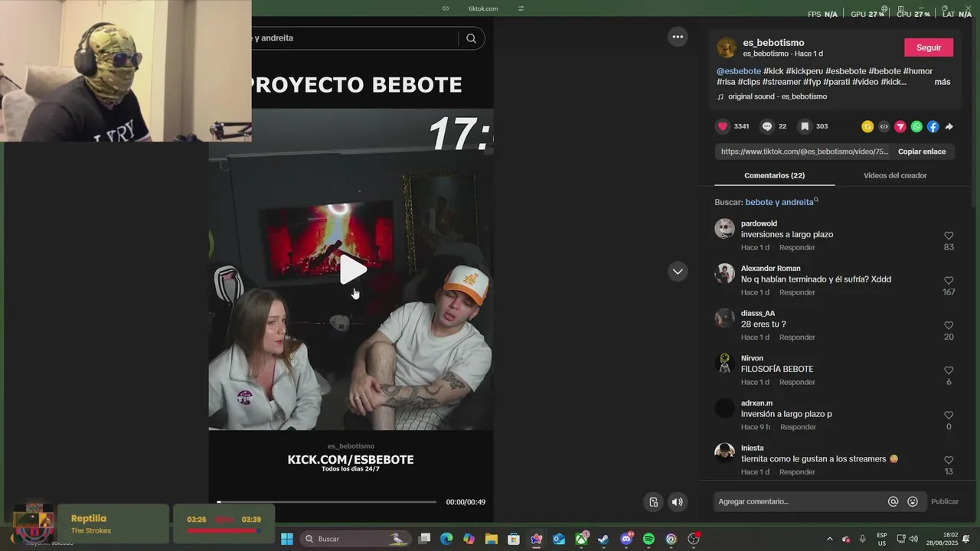
Task: Open the emoji picker in comment box
Action: click(x=913, y=501)
